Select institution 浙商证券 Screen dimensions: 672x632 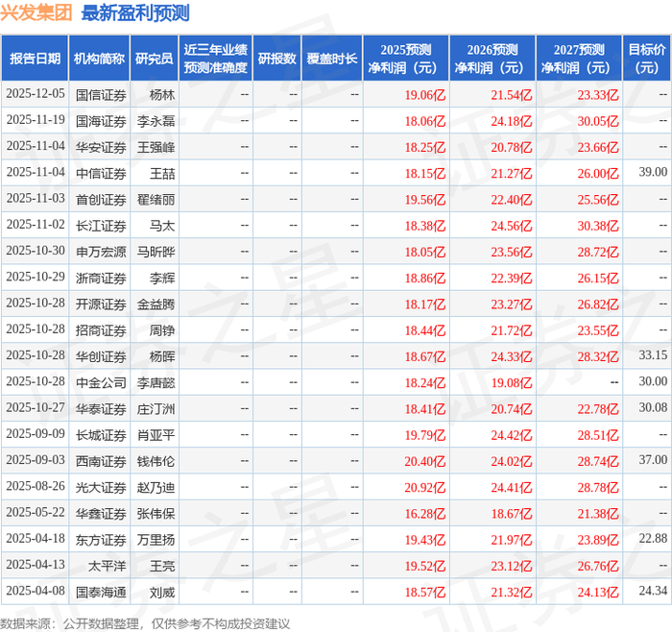pyautogui.click(x=101, y=278)
